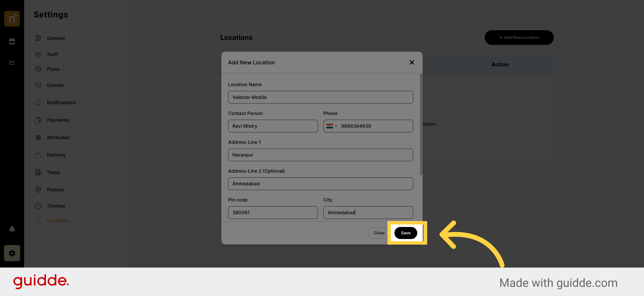
Task: Open Payments settings
Action: [58, 120]
